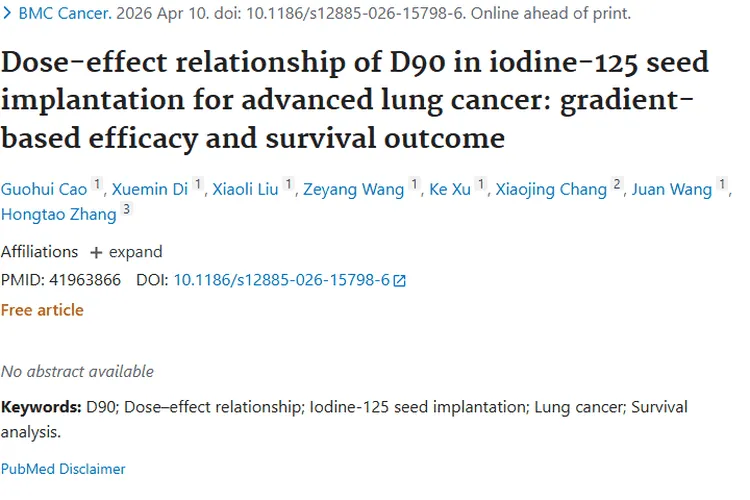View author Ke Xu's publications
Viewport: 750px width, 500px height.
point(449,189)
